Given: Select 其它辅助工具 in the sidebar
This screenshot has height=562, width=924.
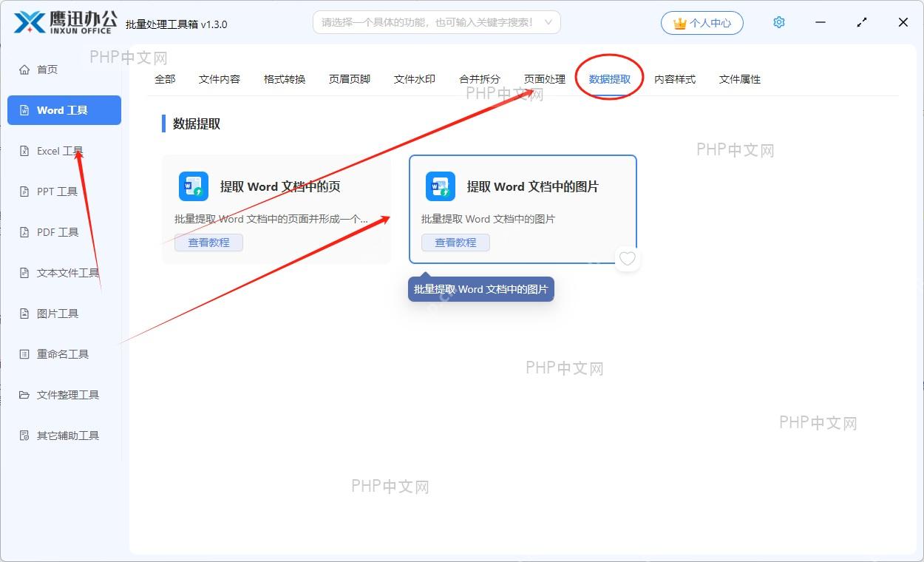Looking at the screenshot, I should 68,436.
